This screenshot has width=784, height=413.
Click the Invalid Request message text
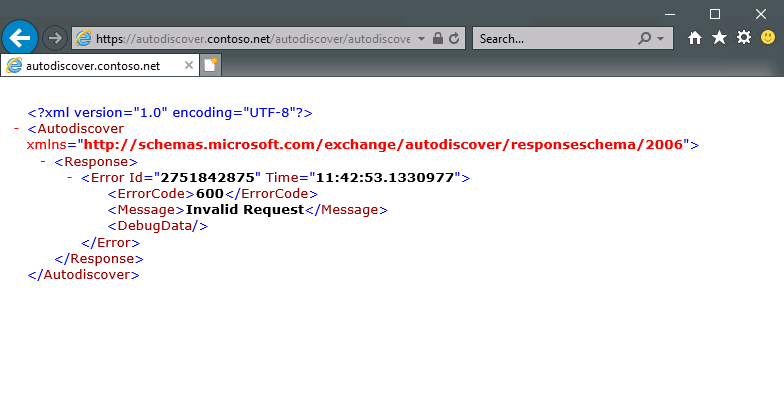click(x=245, y=210)
